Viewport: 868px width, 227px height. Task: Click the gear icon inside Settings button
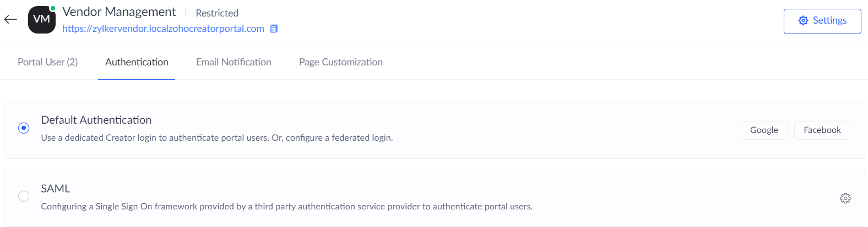(x=803, y=20)
